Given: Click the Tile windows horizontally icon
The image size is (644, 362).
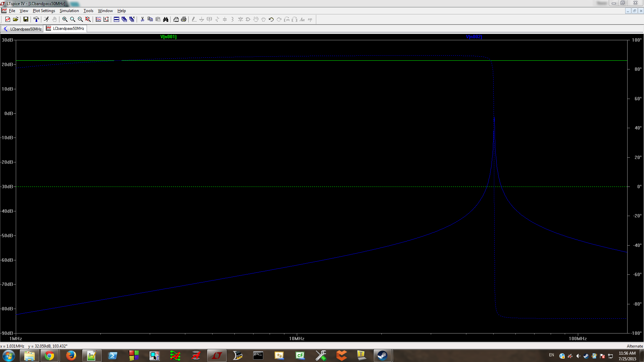Looking at the screenshot, I should point(117,19).
